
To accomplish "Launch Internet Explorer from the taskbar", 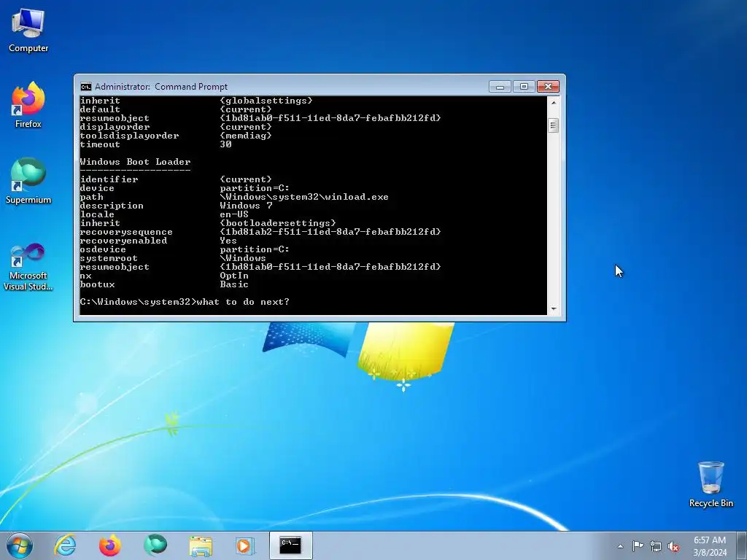I will pos(65,545).
